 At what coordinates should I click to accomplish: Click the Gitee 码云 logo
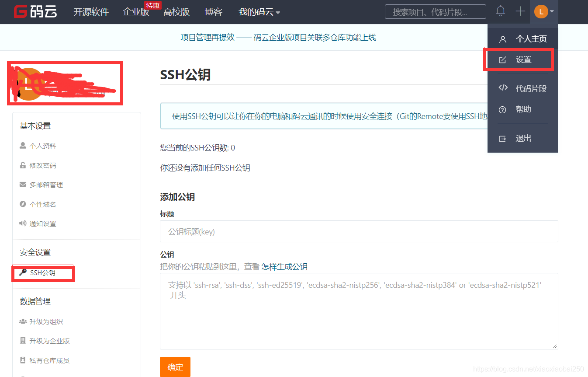35,12
